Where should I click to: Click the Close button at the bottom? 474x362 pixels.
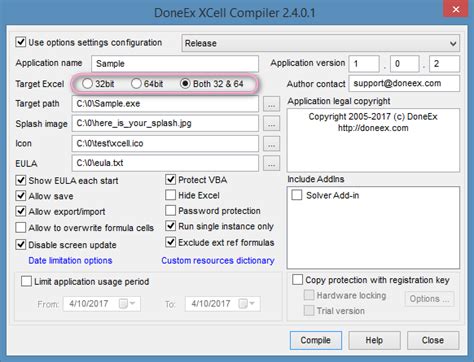pyautogui.click(x=433, y=340)
